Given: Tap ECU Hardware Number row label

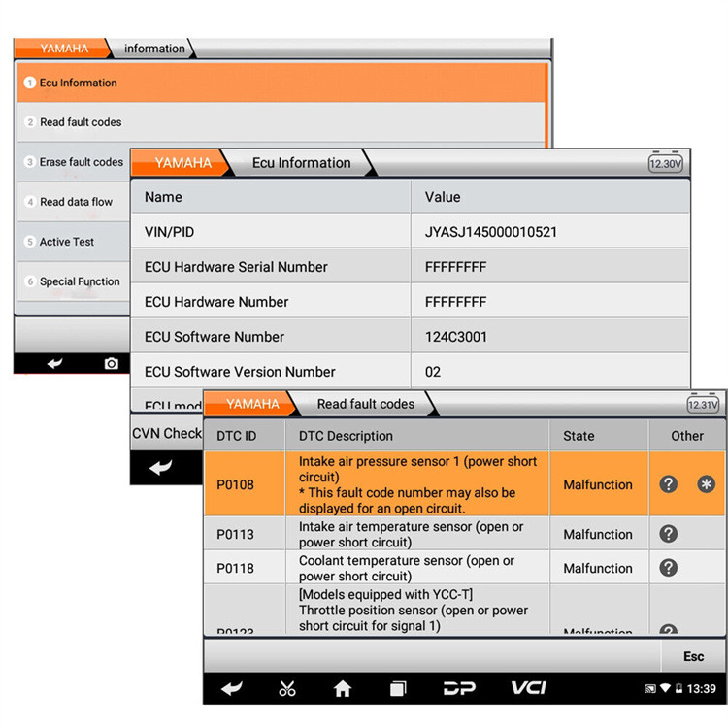Looking at the screenshot, I should tap(216, 302).
